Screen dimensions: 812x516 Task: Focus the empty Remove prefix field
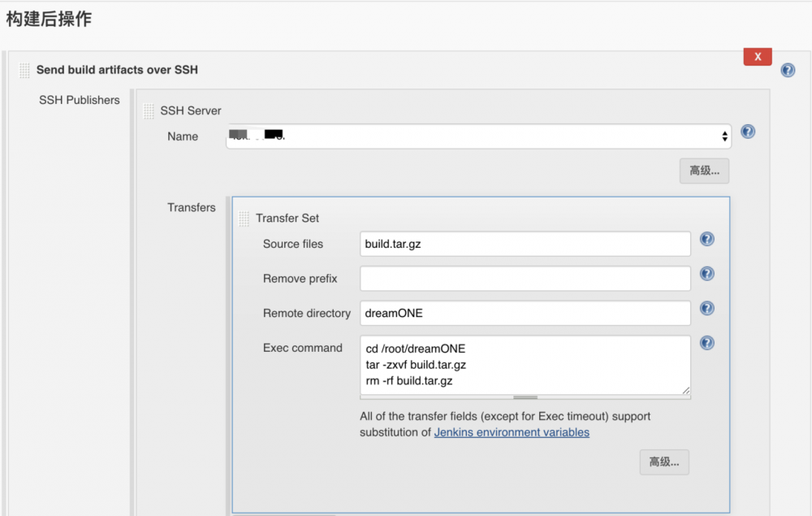pos(525,279)
